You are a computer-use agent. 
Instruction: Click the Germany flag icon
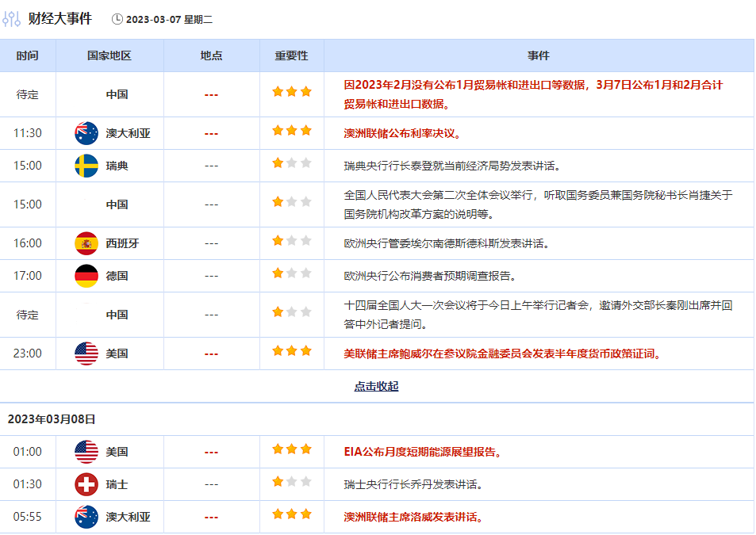[86, 276]
